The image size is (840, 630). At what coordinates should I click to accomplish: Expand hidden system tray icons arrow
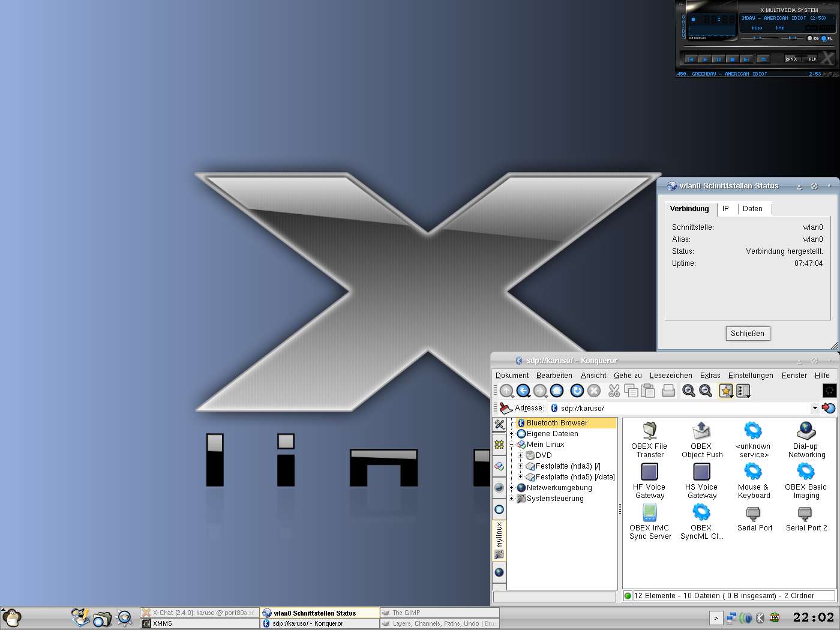(x=715, y=617)
